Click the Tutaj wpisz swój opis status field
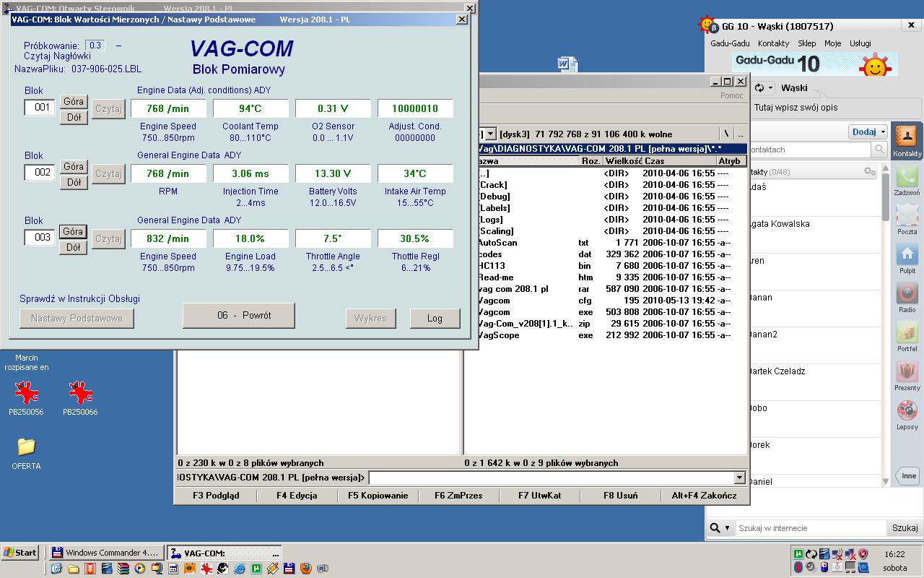924x578 pixels. [x=836, y=108]
